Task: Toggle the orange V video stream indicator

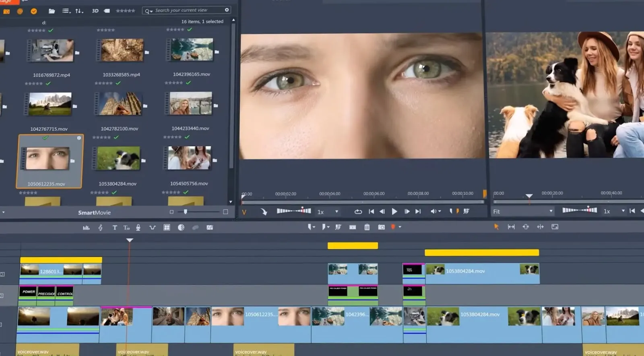Action: coord(244,212)
